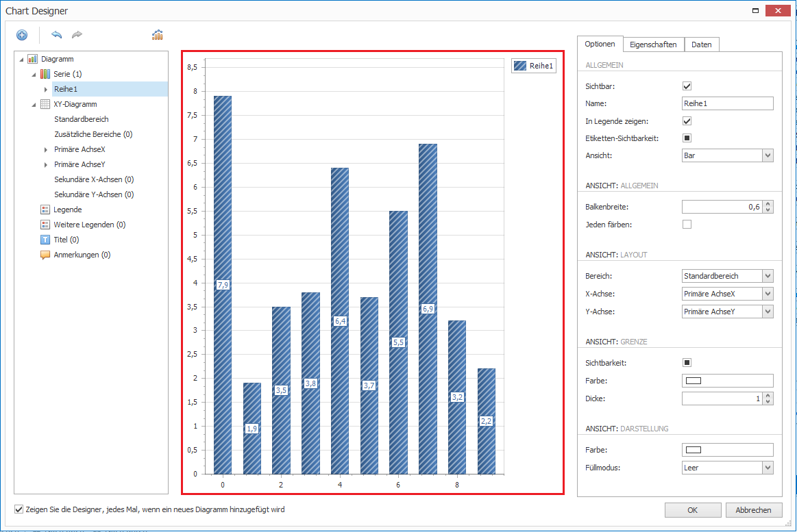Click the Abbrechen button
This screenshot has height=532, width=797.
[x=754, y=510]
